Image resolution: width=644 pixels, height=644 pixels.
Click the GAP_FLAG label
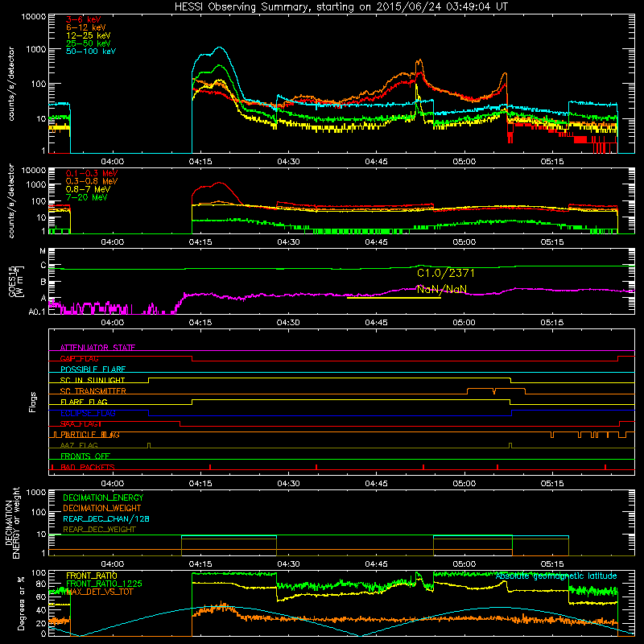coord(79,358)
